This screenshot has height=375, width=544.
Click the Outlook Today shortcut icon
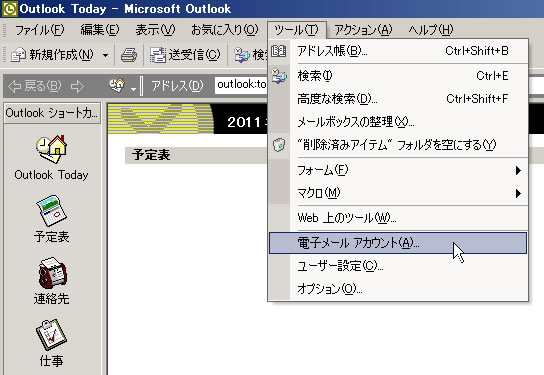click(x=51, y=148)
